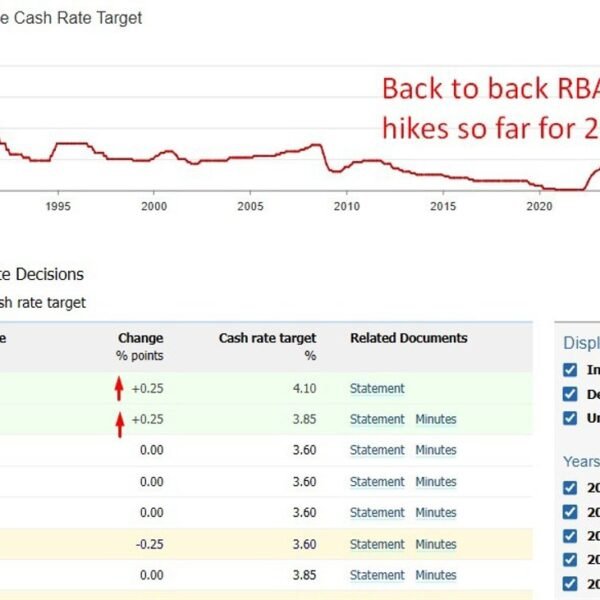Click the 0.00 change beside the 3.85 rate
Viewport: 600px width, 600px height.
[152, 575]
